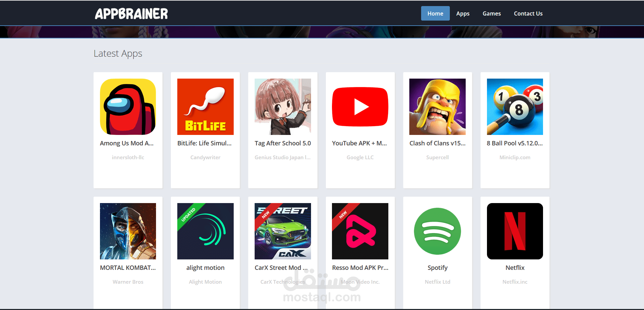
Task: Open the Clash of Clans barbarian icon
Action: (437, 107)
